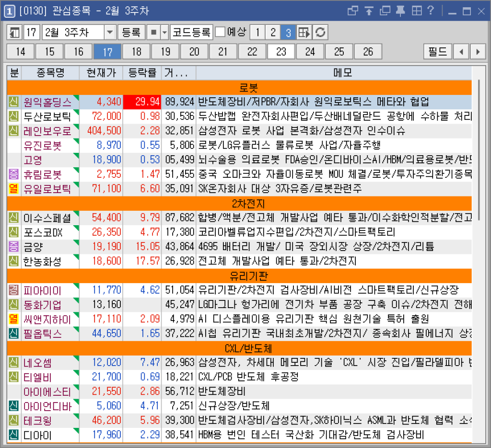
Task: Click the group number input field showing 17
Action: pos(32,33)
